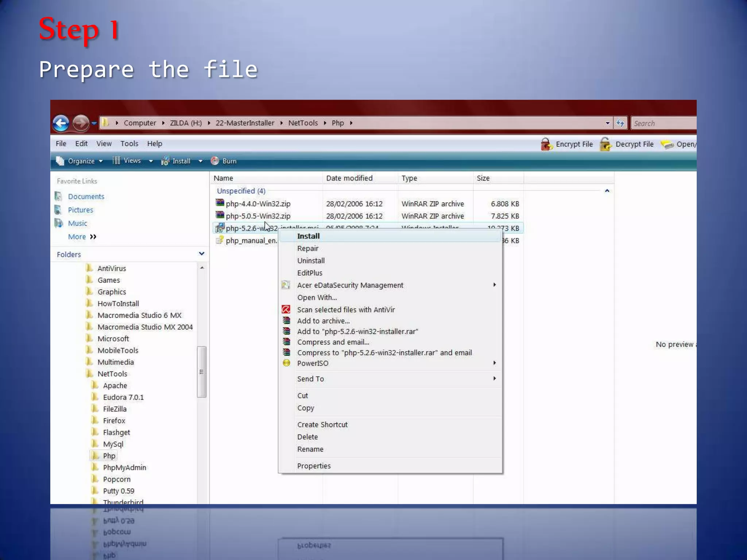
Task: Click the Music favorite link icon
Action: click(58, 223)
